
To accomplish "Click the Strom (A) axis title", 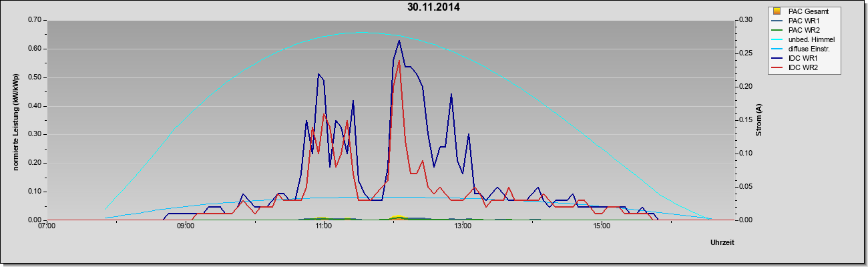I will [758, 120].
